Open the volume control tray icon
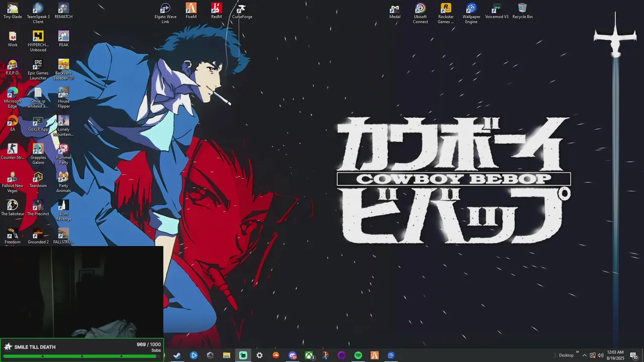Screen dimensions: 644x362 tap(601, 355)
